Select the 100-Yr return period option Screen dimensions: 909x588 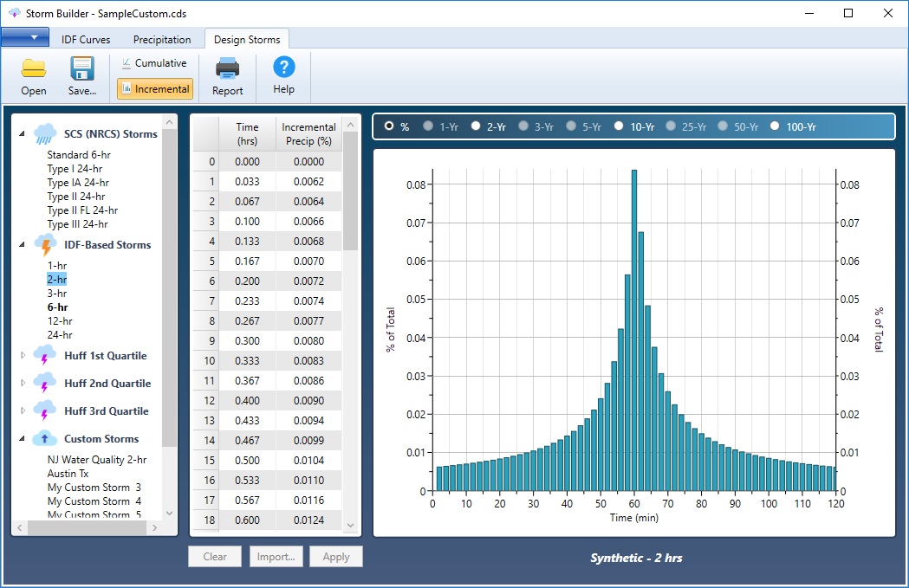coord(775,126)
